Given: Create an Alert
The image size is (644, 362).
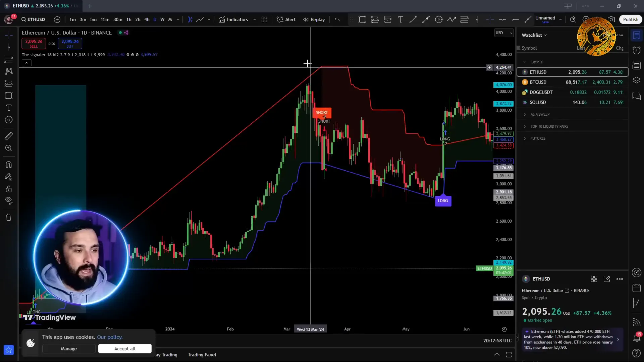Looking at the screenshot, I should click(x=286, y=19).
